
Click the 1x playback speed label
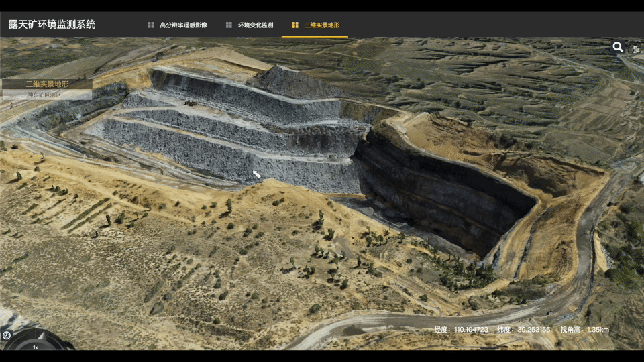pyautogui.click(x=36, y=347)
